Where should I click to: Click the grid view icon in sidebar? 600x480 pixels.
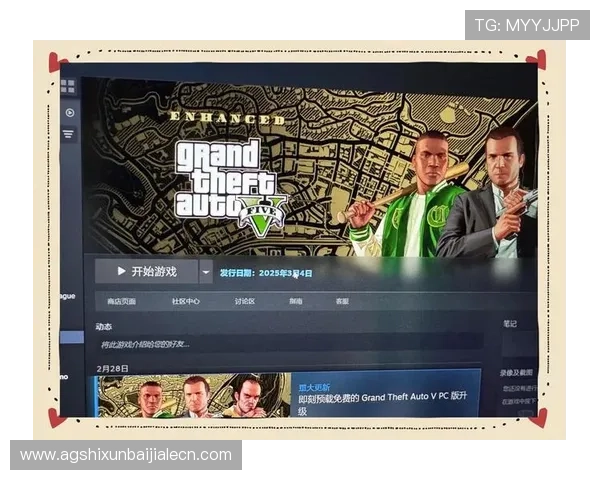(x=68, y=86)
